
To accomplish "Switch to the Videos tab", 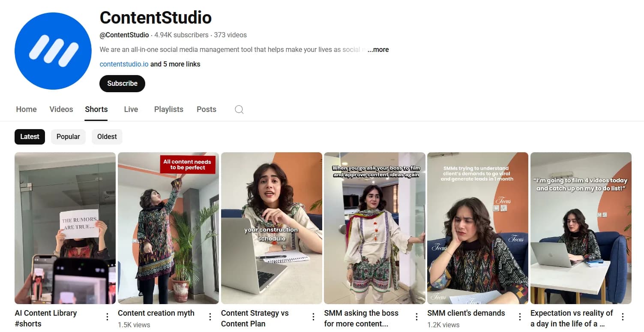I will coord(61,109).
